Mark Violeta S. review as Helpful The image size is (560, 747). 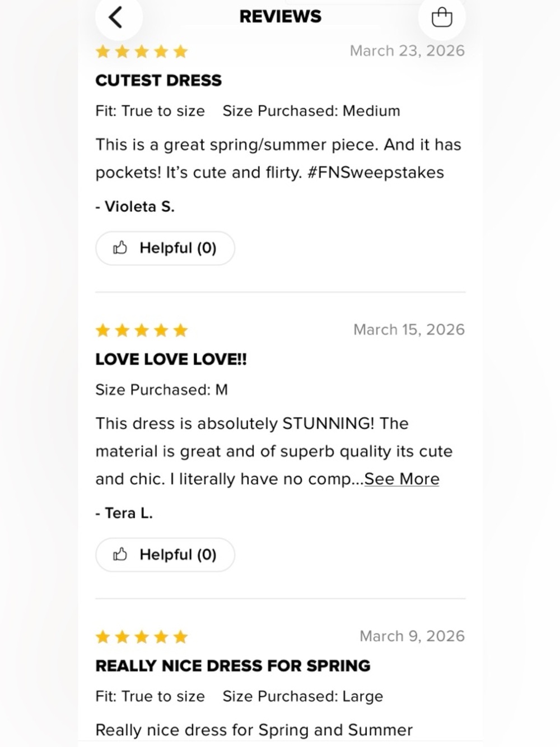click(165, 248)
